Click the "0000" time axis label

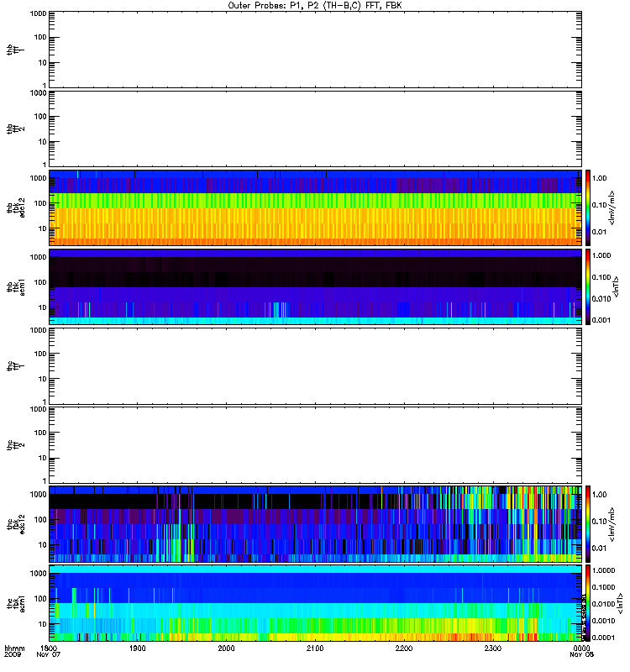point(581,648)
